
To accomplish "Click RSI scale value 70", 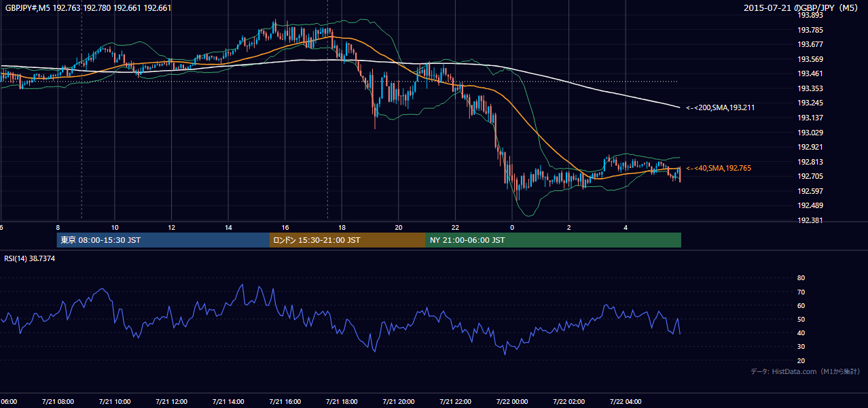I will [801, 292].
